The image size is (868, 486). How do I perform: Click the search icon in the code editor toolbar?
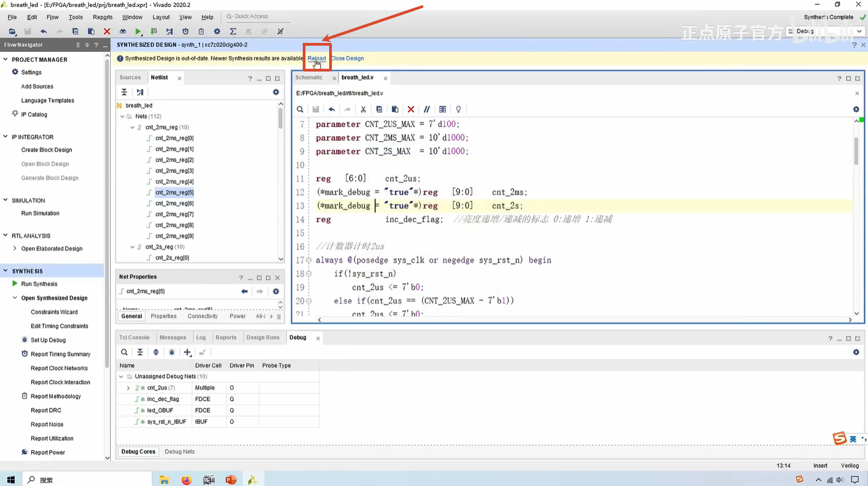click(300, 110)
